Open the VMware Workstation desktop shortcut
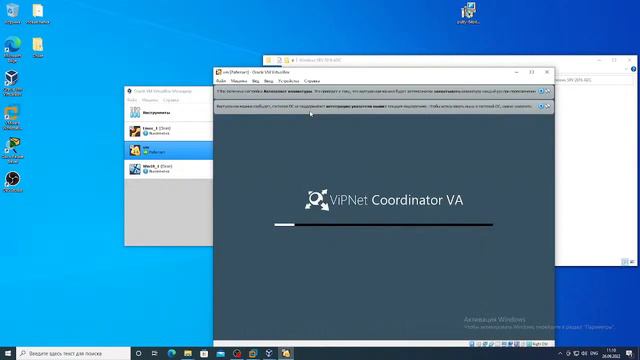 click(12, 118)
